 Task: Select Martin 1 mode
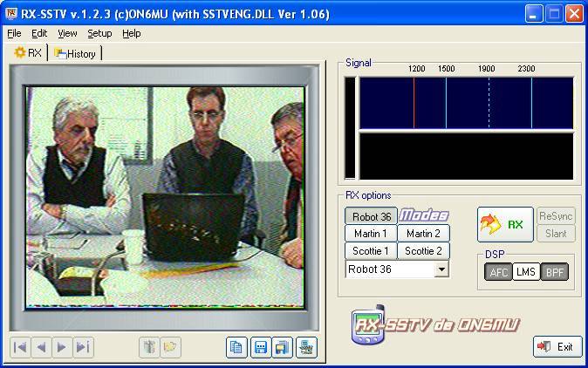(371, 234)
